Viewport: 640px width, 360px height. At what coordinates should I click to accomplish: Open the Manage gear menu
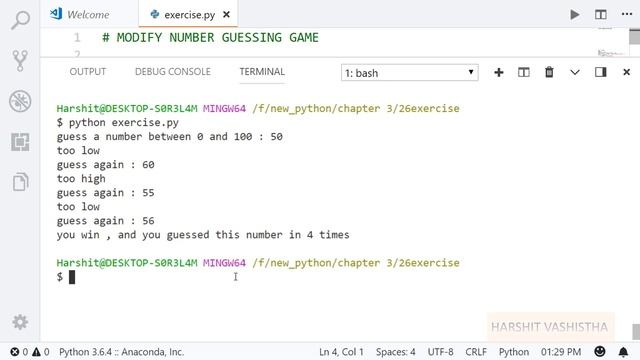click(20, 322)
